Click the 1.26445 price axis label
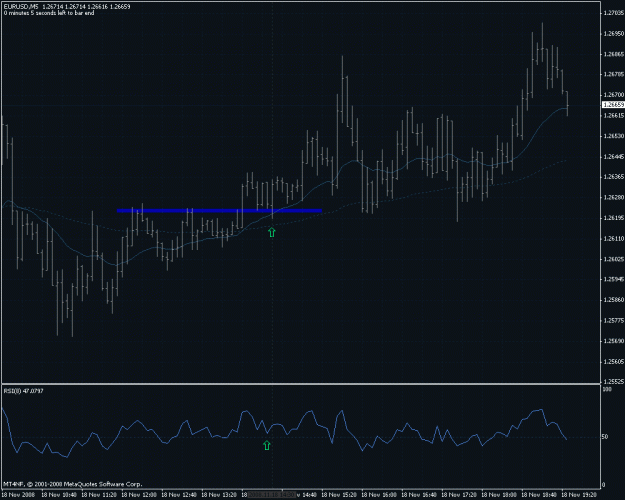This screenshot has width=625, height=500. point(614,157)
